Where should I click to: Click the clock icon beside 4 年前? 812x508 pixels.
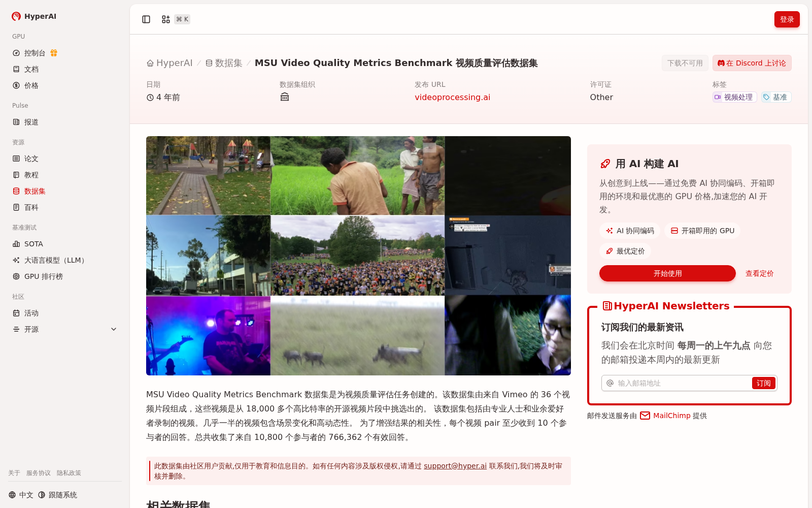pos(150,98)
